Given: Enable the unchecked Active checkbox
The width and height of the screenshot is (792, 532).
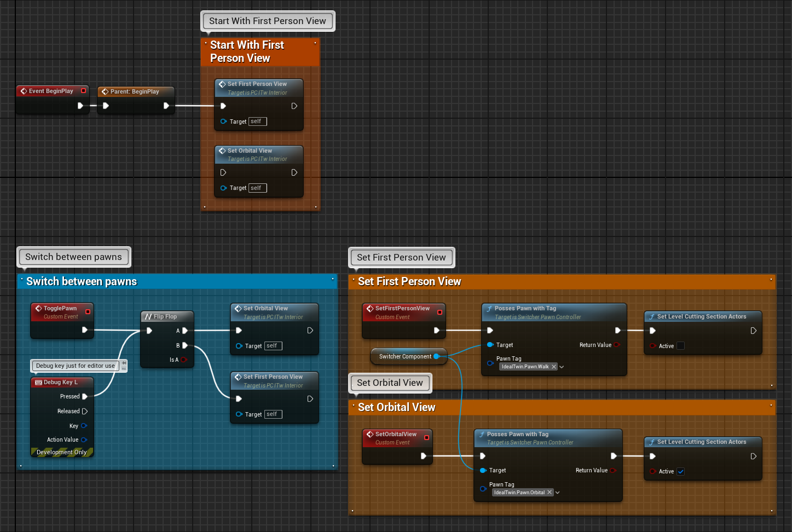Looking at the screenshot, I should click(x=681, y=346).
